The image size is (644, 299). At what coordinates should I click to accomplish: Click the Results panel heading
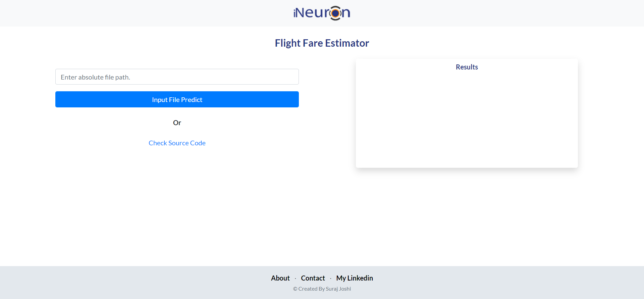pyautogui.click(x=467, y=67)
